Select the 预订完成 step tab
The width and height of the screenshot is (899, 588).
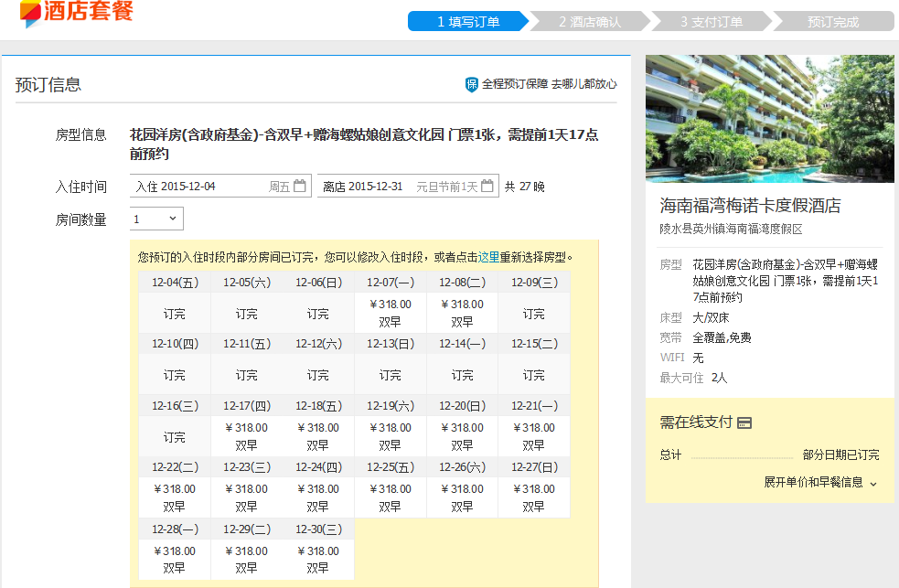tap(832, 22)
